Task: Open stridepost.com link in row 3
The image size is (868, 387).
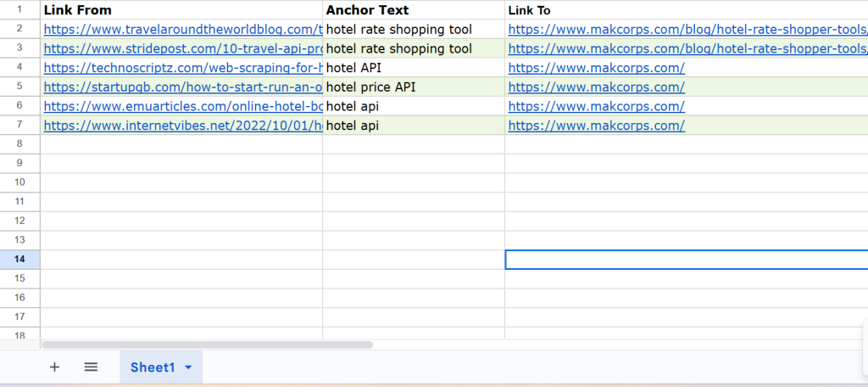Action: pos(183,48)
